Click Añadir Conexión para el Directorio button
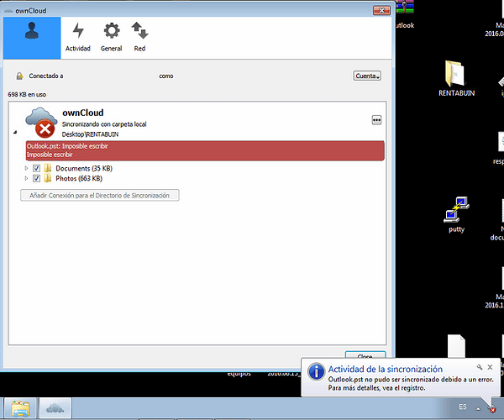Image resolution: width=504 pixels, height=420 pixels. [x=100, y=196]
